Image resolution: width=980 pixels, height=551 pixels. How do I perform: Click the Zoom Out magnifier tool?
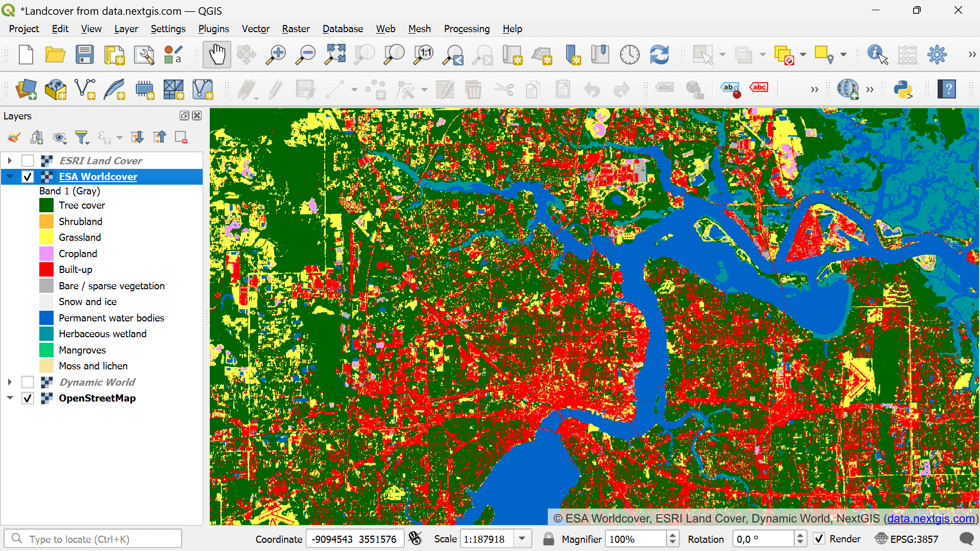[x=306, y=55]
